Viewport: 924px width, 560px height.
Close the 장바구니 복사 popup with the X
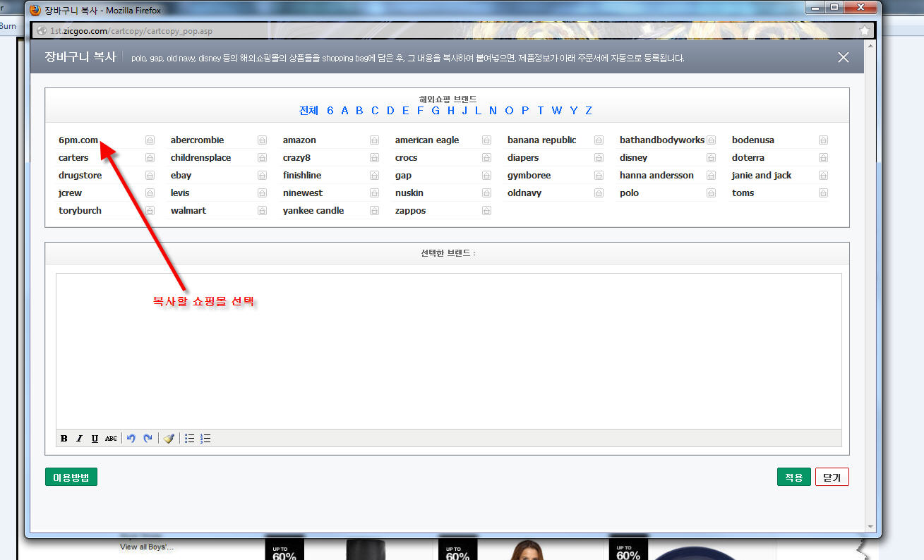tap(844, 58)
